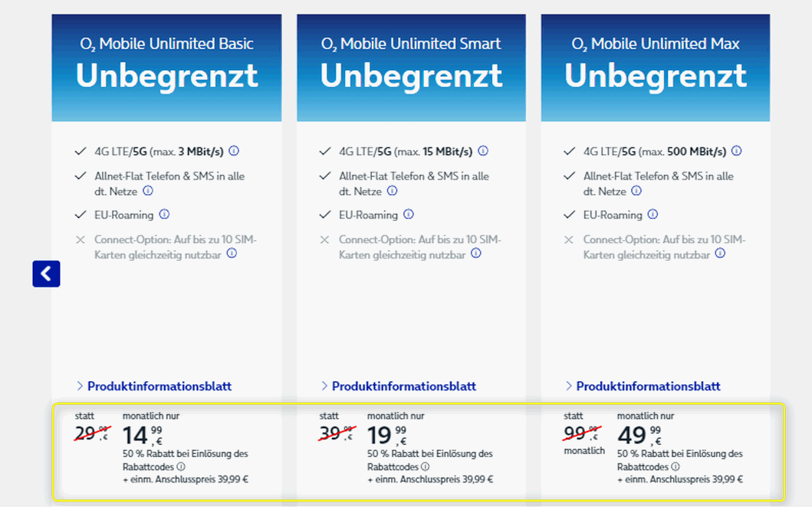Show Rabattcode info on Smart plan

click(x=426, y=466)
